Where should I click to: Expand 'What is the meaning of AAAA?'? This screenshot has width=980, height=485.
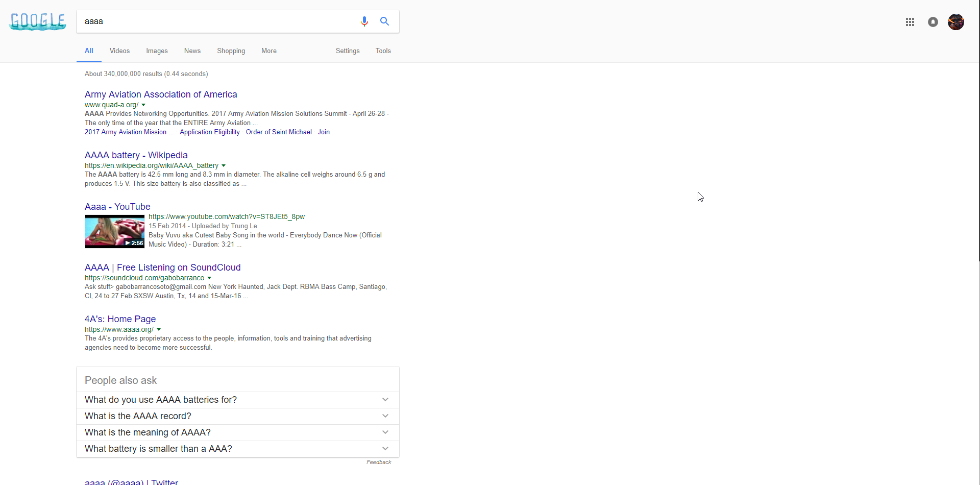(x=238, y=432)
